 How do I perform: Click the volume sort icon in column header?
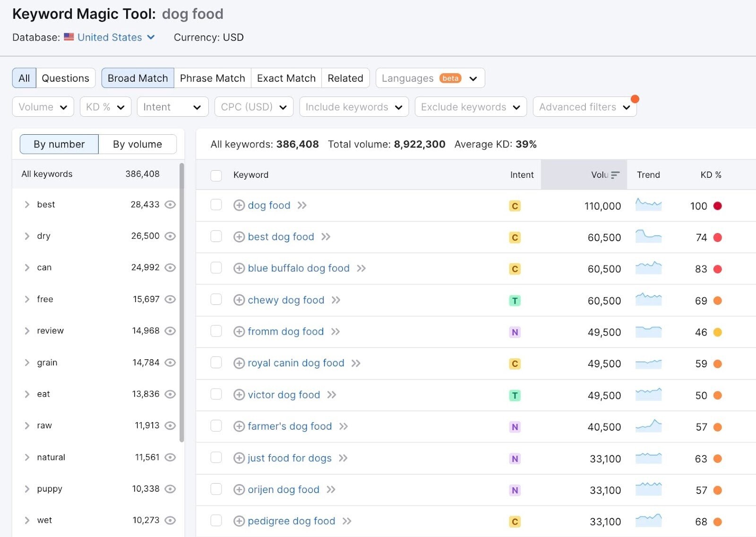click(x=615, y=175)
